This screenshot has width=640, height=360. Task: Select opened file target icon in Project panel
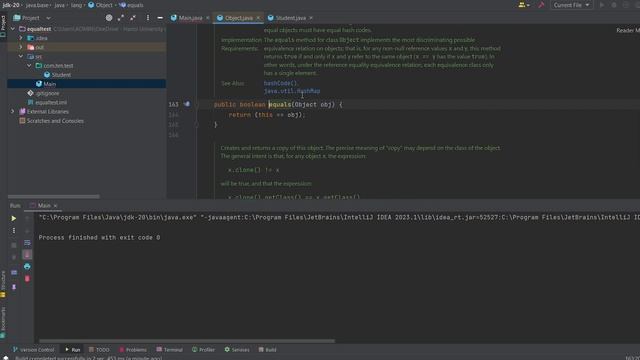(x=109, y=18)
